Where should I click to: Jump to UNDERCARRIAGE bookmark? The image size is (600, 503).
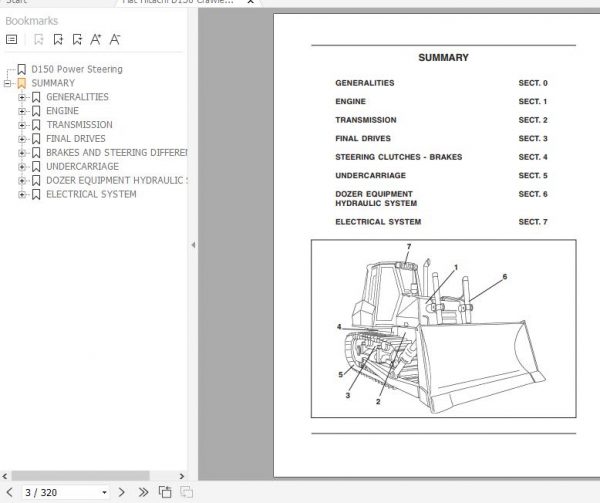(83, 166)
